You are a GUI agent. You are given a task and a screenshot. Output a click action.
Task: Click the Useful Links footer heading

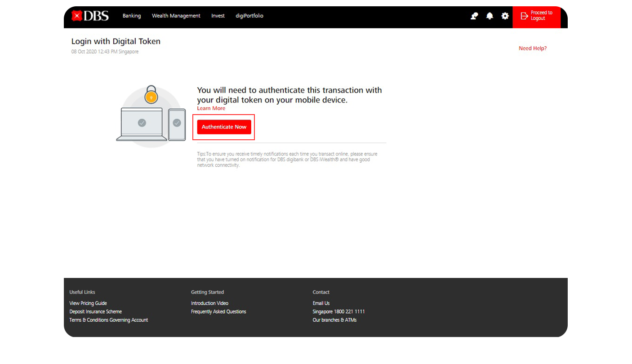pyautogui.click(x=82, y=292)
